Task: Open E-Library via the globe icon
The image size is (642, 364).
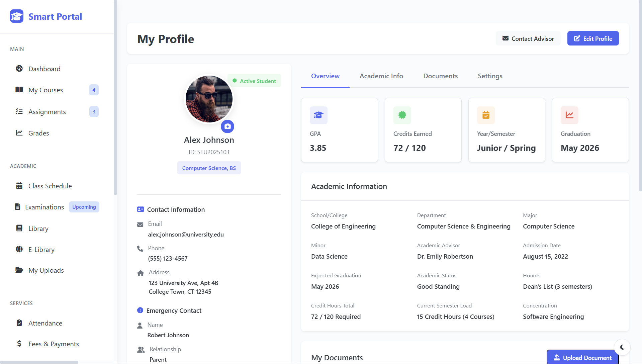Action: point(19,249)
